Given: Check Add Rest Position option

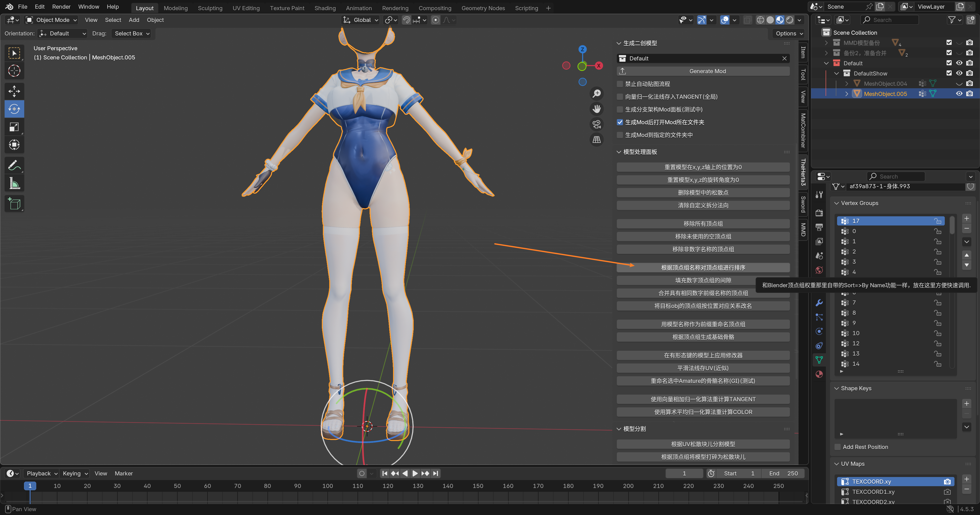Looking at the screenshot, I should [x=837, y=447].
